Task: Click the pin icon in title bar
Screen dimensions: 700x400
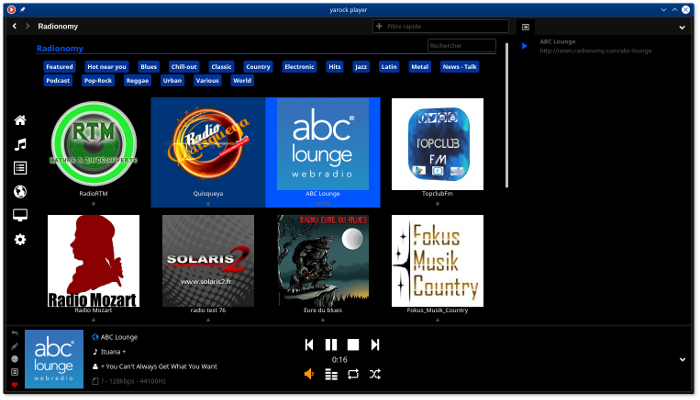Action: pos(22,9)
